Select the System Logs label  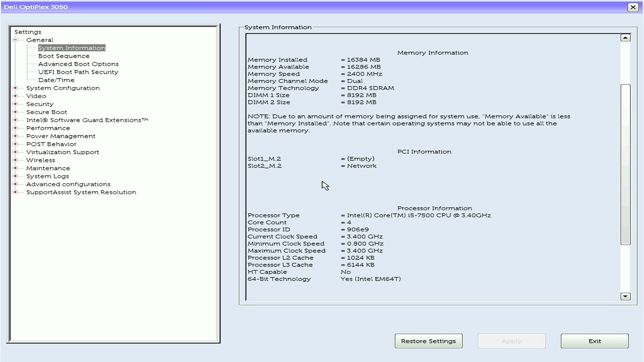(48, 176)
